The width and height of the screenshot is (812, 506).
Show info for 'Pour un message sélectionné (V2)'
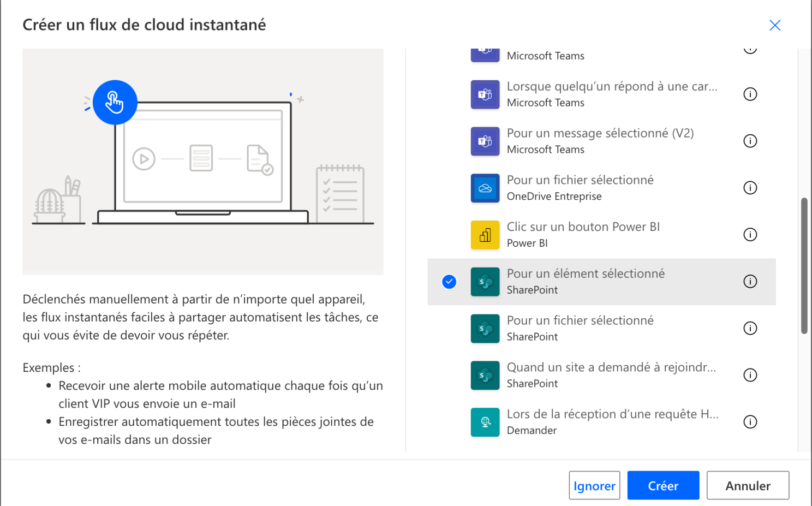click(750, 141)
